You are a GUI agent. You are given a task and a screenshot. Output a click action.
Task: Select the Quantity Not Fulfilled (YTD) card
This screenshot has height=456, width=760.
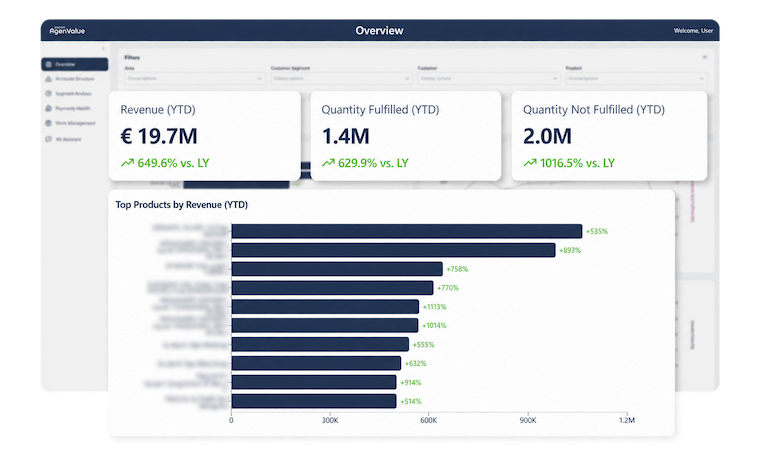pos(609,136)
